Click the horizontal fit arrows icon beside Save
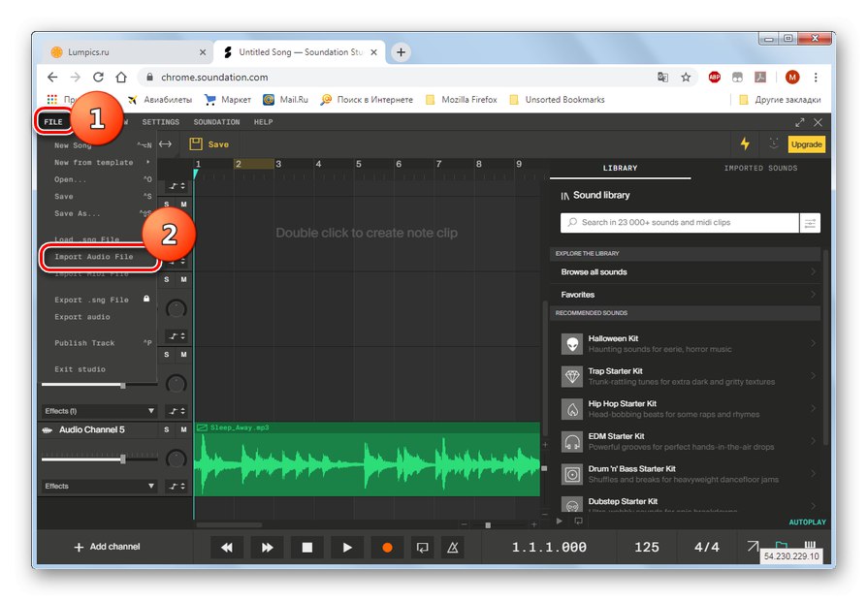The image size is (868, 601). click(x=165, y=143)
